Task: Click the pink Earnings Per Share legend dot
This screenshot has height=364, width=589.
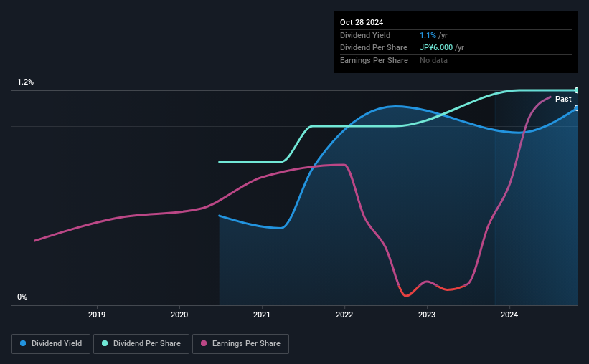Action: (204, 343)
